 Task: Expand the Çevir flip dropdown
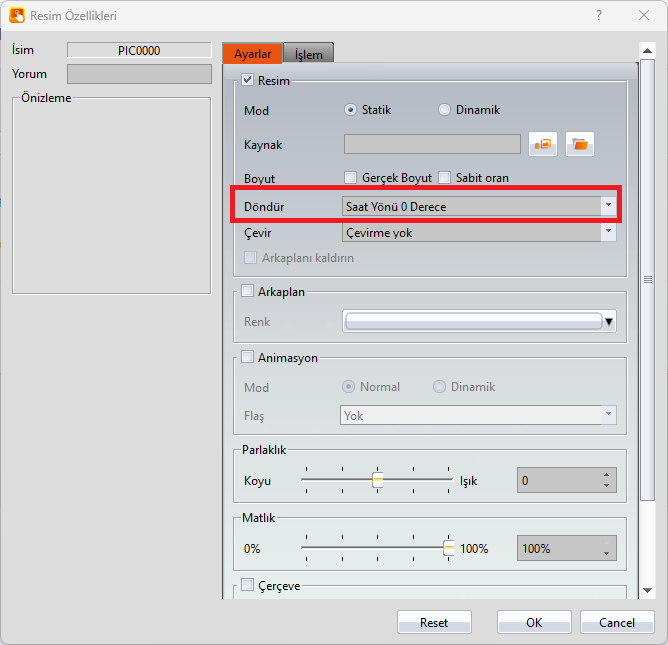point(607,232)
